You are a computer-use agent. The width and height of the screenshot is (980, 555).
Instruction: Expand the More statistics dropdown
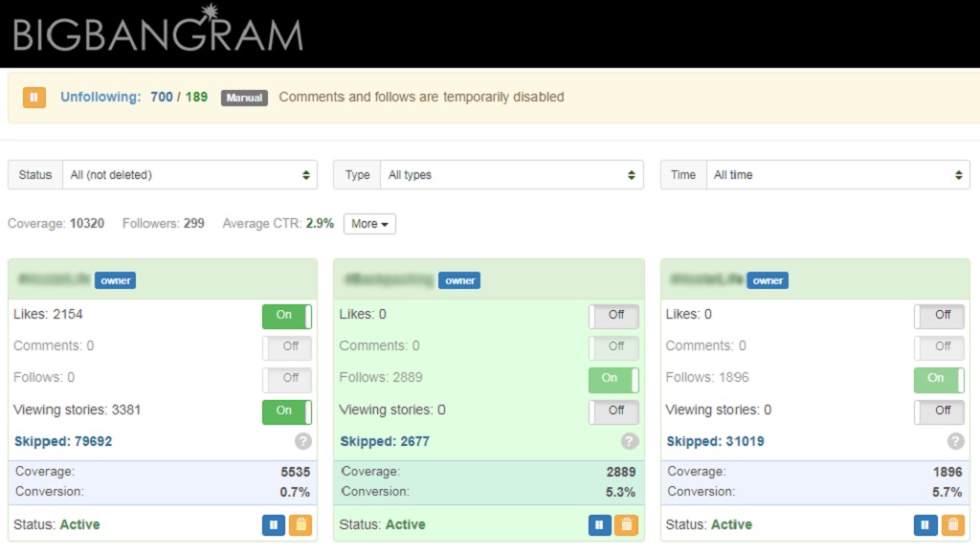click(369, 224)
